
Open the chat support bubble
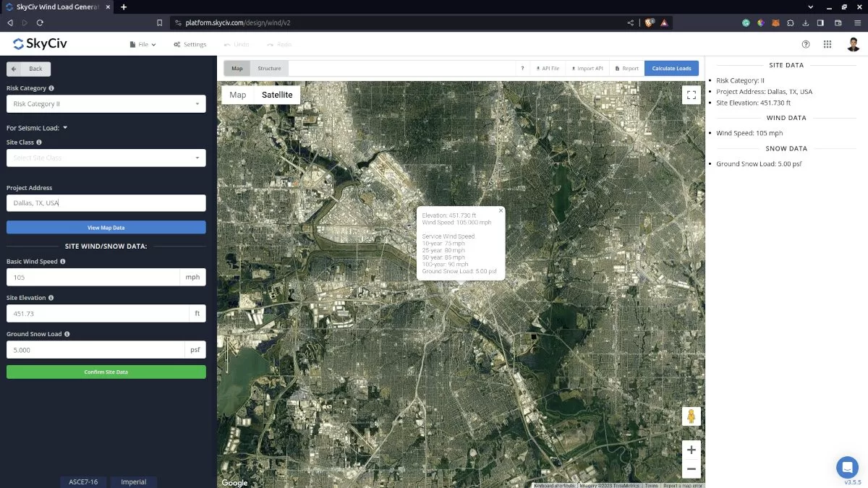pos(847,466)
